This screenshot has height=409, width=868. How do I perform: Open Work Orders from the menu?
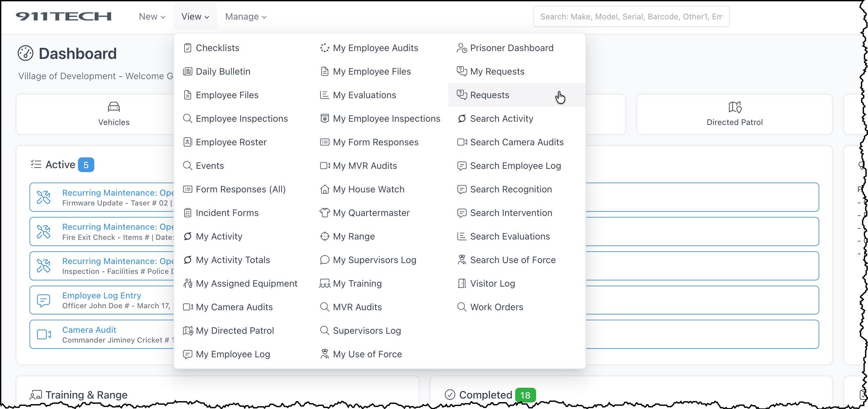click(x=496, y=307)
